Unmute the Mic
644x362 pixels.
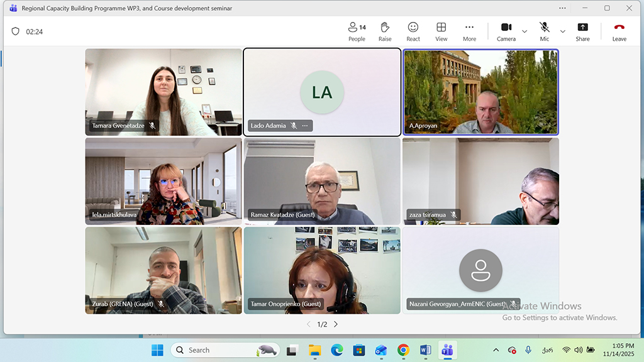(x=544, y=31)
